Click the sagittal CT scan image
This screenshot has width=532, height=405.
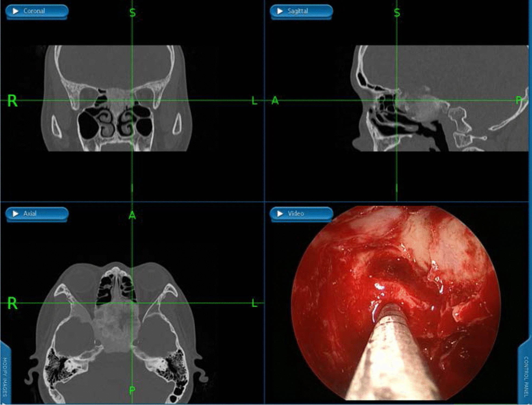(x=440, y=98)
